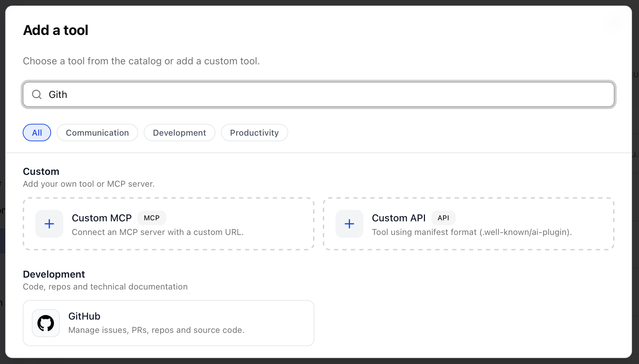Click the 'Add a tool' dialog heading
The width and height of the screenshot is (639, 364).
[56, 30]
